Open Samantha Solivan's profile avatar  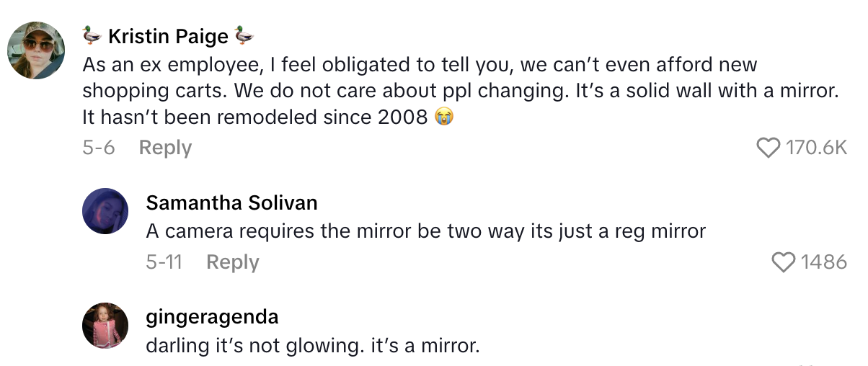[105, 211]
